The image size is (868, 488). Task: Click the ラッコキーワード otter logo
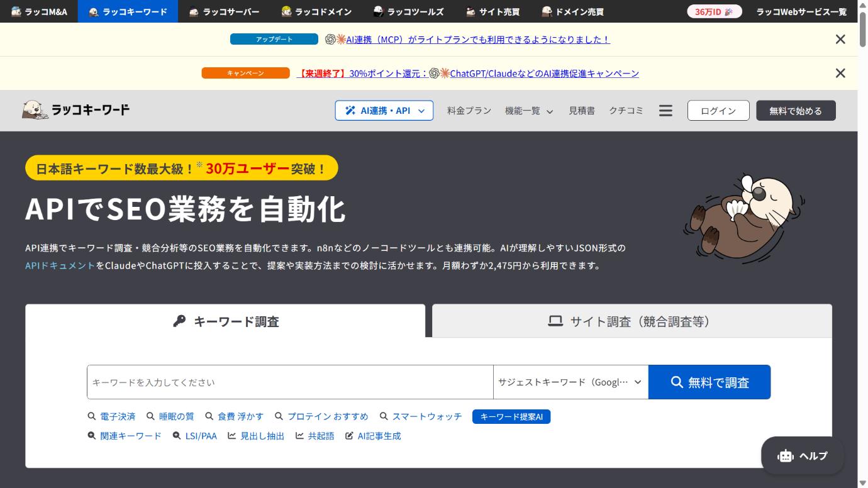[76, 110]
